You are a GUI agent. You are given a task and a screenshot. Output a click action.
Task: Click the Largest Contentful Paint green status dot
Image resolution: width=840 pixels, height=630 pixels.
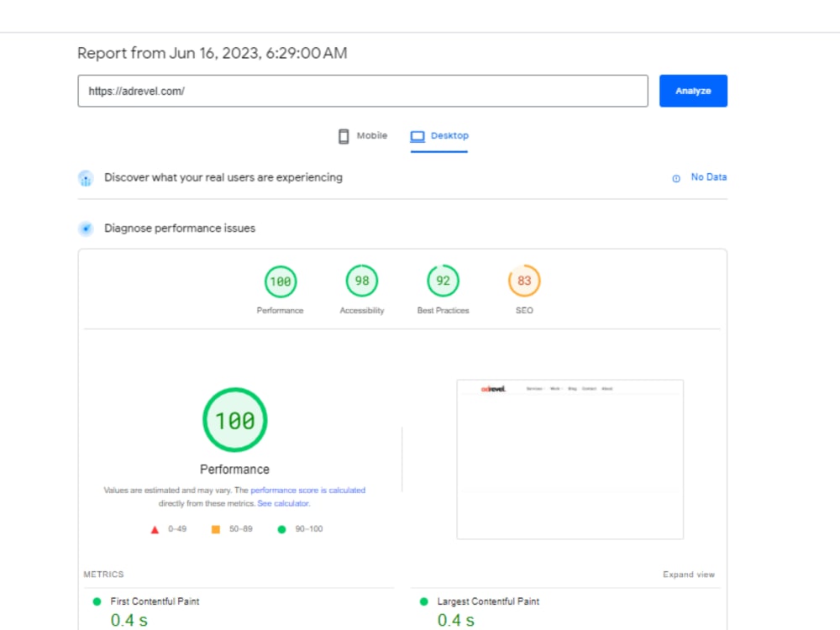click(423, 601)
